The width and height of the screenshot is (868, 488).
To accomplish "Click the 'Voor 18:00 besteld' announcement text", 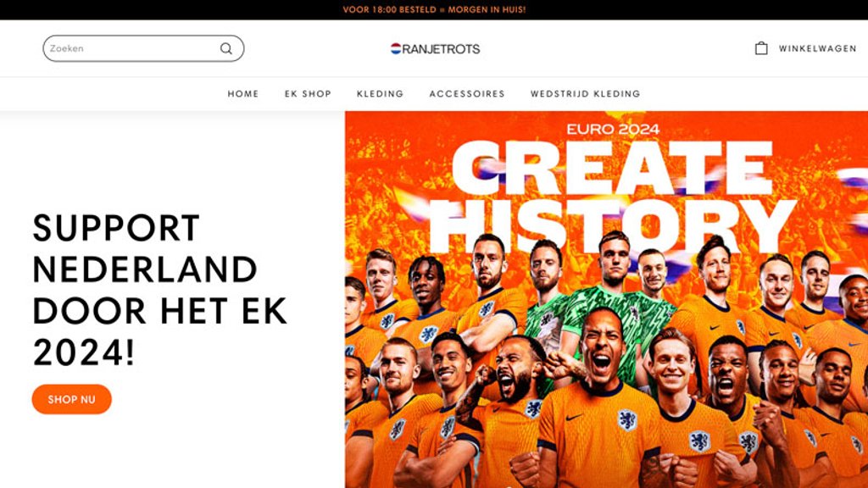I will click(x=389, y=9).
